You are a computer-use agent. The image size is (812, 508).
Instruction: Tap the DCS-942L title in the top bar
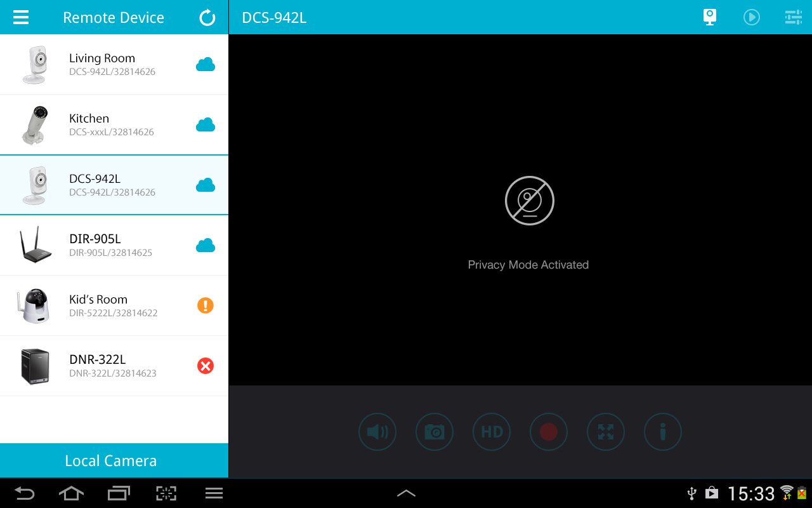tap(274, 18)
